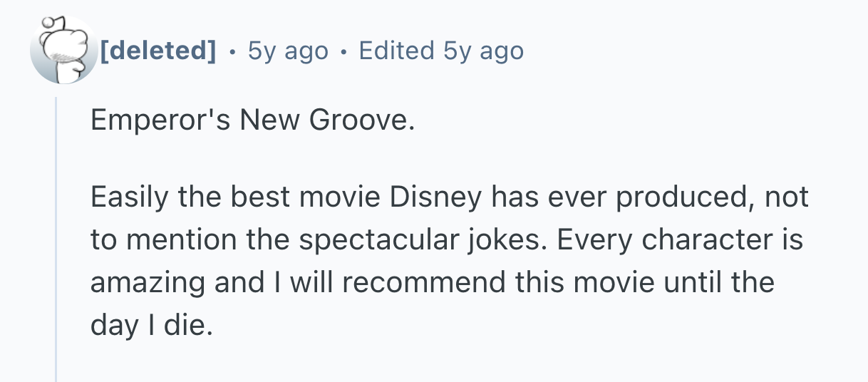Click the deleted user's Snoo avatar

(x=63, y=51)
